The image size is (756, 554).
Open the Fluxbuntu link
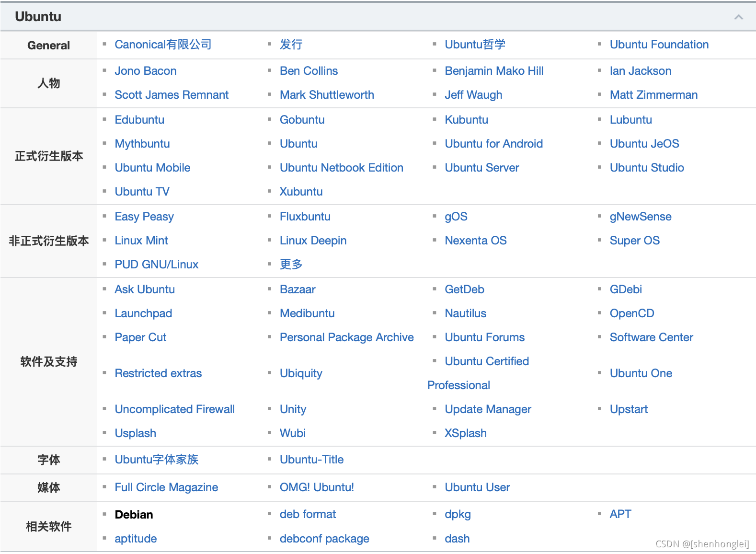pyautogui.click(x=305, y=217)
